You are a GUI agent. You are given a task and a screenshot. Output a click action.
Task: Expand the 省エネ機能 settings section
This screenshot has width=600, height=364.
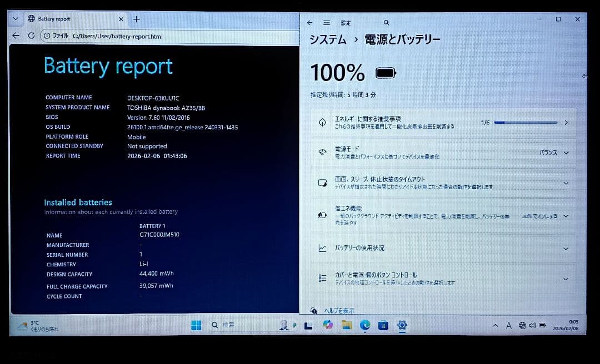click(x=566, y=216)
